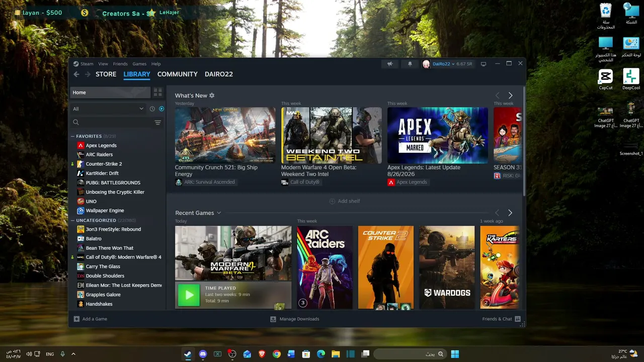Open the View menu
This screenshot has height=362, width=644.
coord(103,64)
